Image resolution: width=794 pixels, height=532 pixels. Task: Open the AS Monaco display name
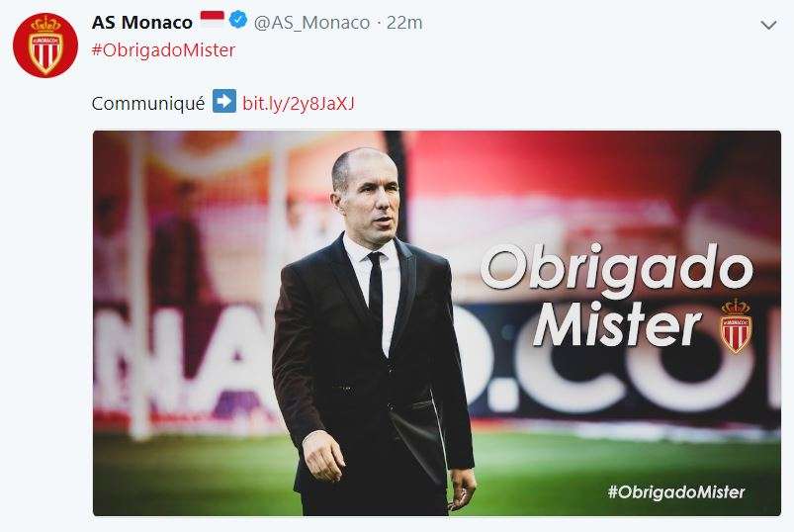(x=142, y=22)
